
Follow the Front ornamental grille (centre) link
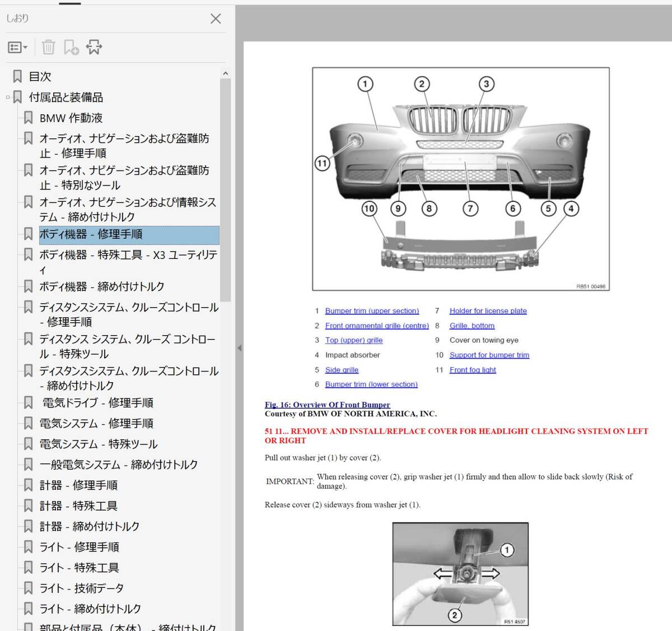377,326
